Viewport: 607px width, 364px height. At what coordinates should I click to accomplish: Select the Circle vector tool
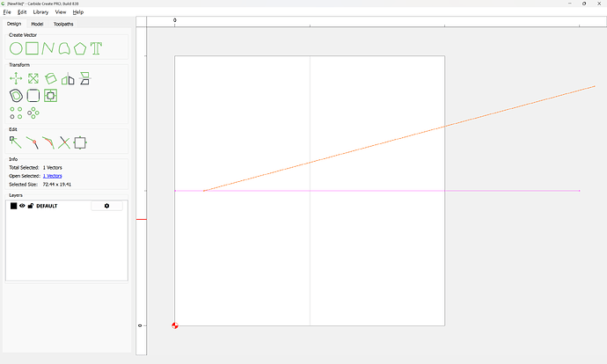[16, 47]
